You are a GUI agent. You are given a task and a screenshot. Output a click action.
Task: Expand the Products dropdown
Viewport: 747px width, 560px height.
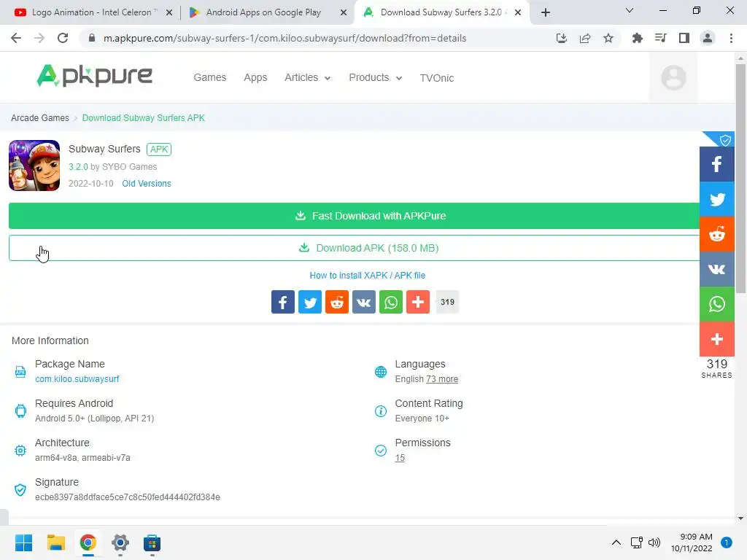coord(376,77)
